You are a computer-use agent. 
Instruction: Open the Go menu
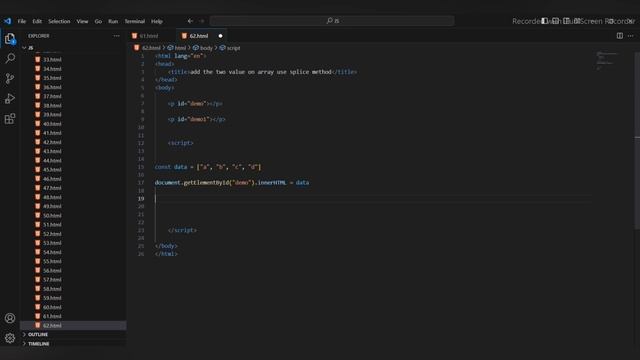click(x=98, y=21)
